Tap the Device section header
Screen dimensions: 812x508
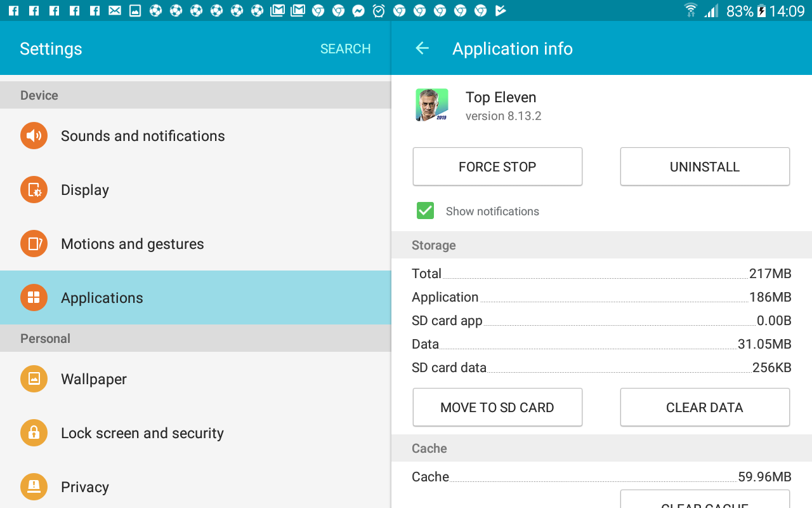tap(195, 95)
